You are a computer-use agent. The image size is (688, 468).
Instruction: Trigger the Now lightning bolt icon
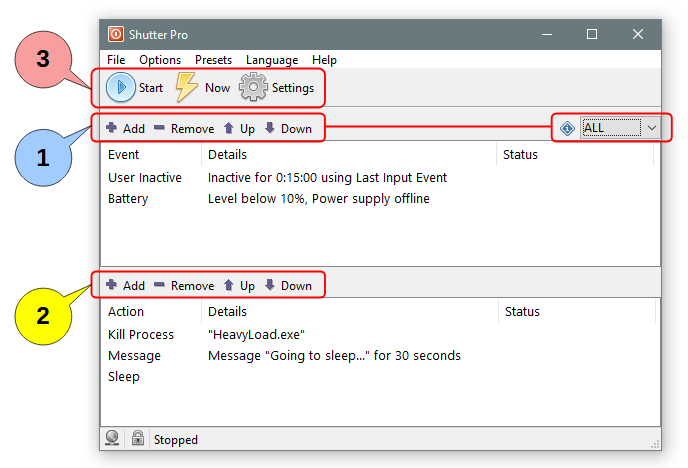[187, 88]
